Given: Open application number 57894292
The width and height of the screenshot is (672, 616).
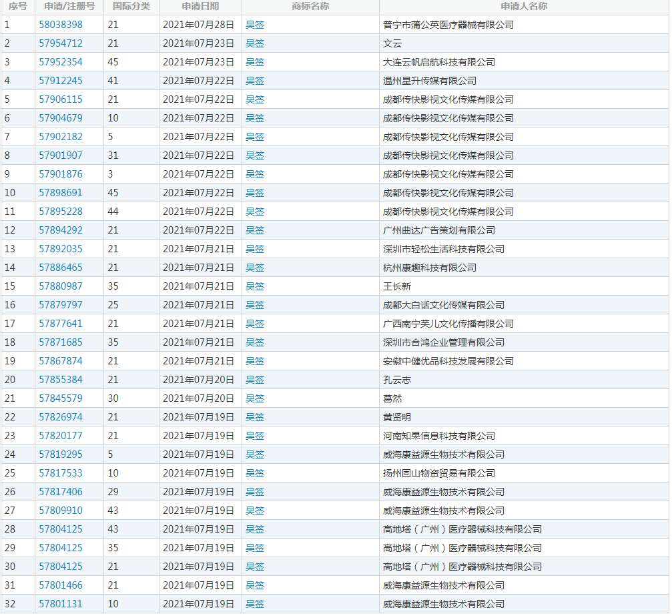Looking at the screenshot, I should pos(61,230).
